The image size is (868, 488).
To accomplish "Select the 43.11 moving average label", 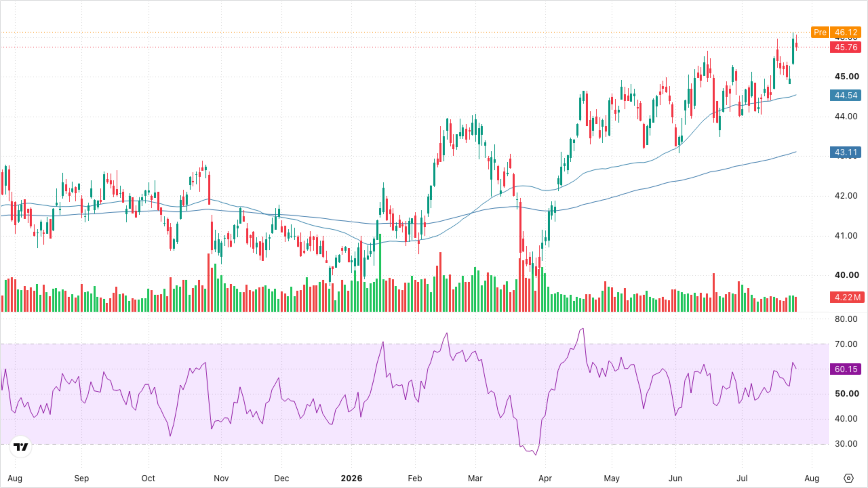I will 846,152.
